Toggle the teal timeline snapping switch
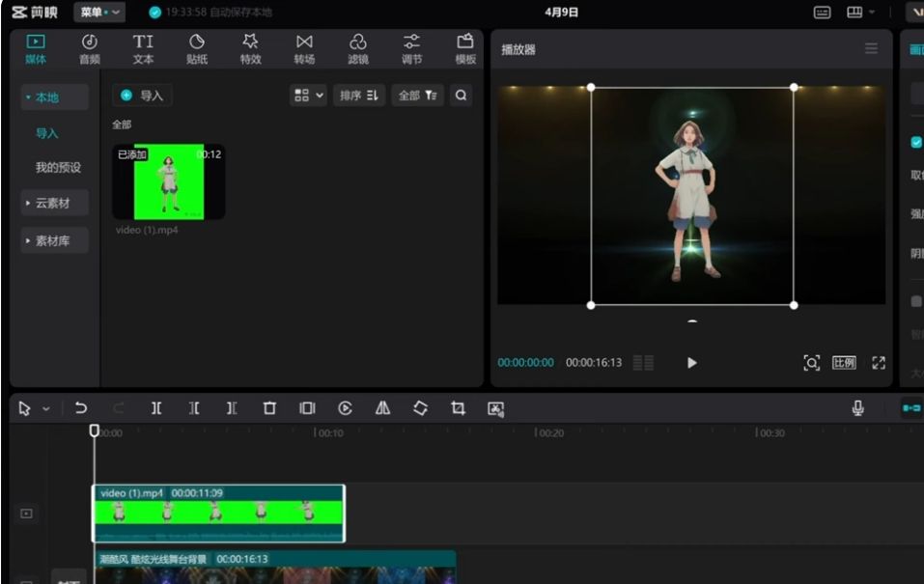This screenshot has width=924, height=584. click(911, 408)
